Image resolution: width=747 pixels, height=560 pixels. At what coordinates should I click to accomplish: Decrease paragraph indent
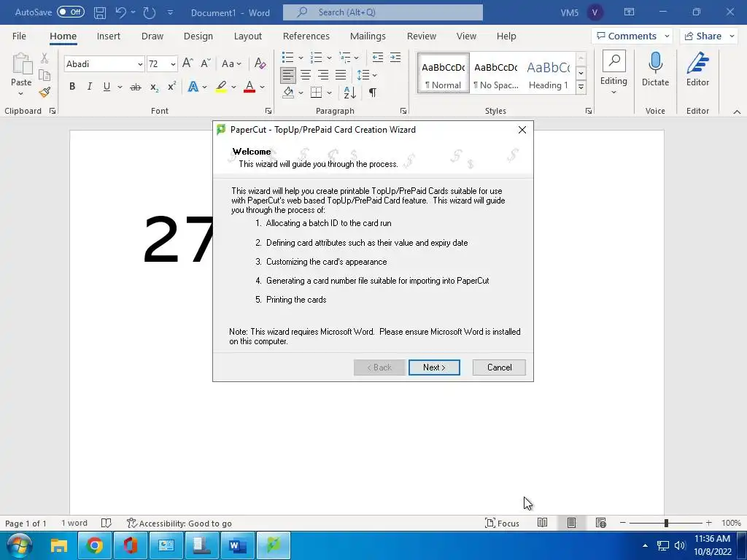(x=378, y=58)
